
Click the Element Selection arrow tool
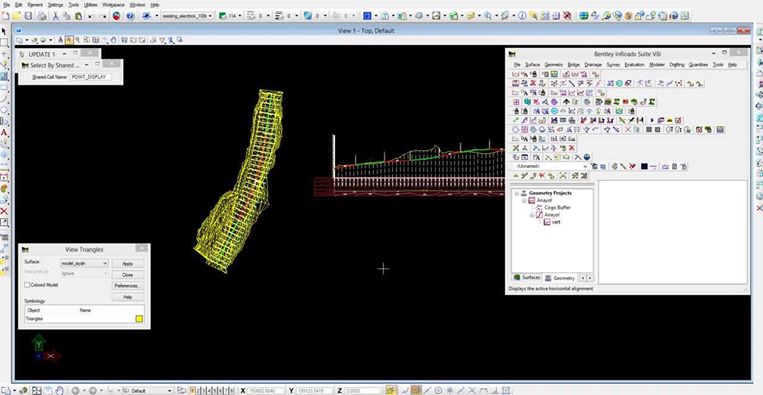click(x=4, y=31)
